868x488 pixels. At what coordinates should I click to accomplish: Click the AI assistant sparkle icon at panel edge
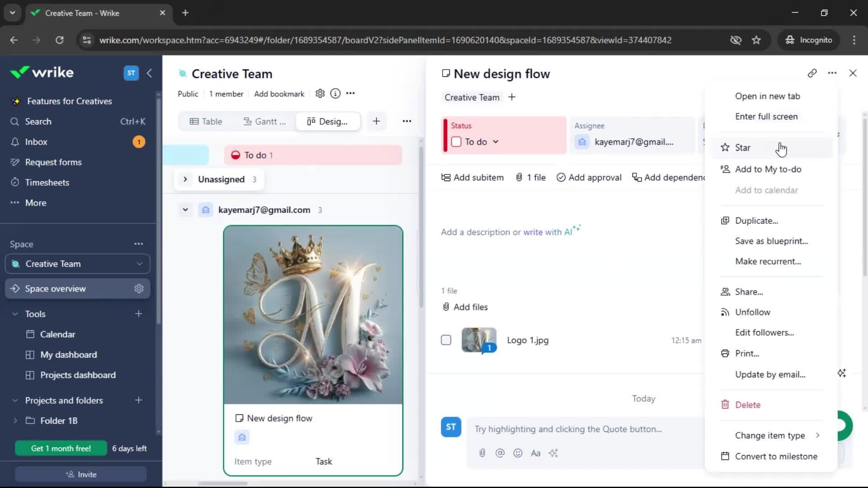[x=842, y=373]
